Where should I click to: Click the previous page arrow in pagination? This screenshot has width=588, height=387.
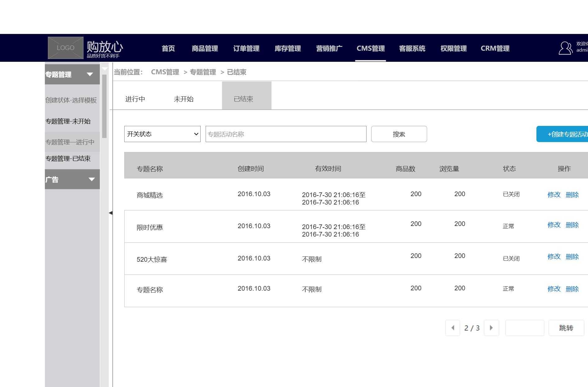pos(453,328)
